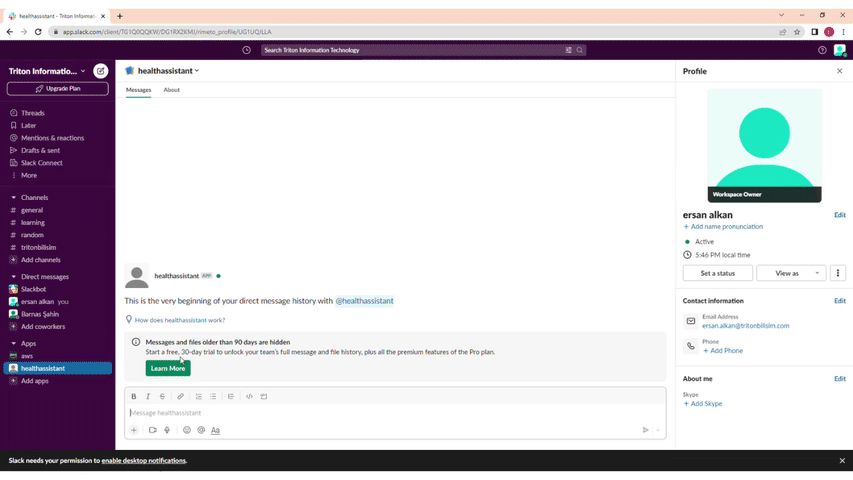Screen dimensions: 853x480
Task: Collapse the Direct messages section
Action: tap(14, 276)
